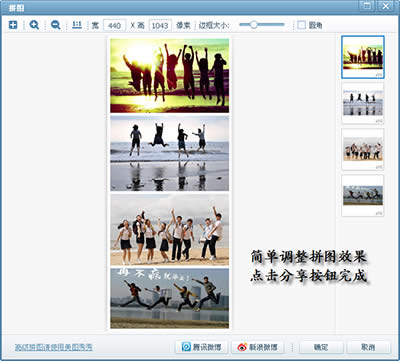Select the city skyline leap thumbnail

363,195
